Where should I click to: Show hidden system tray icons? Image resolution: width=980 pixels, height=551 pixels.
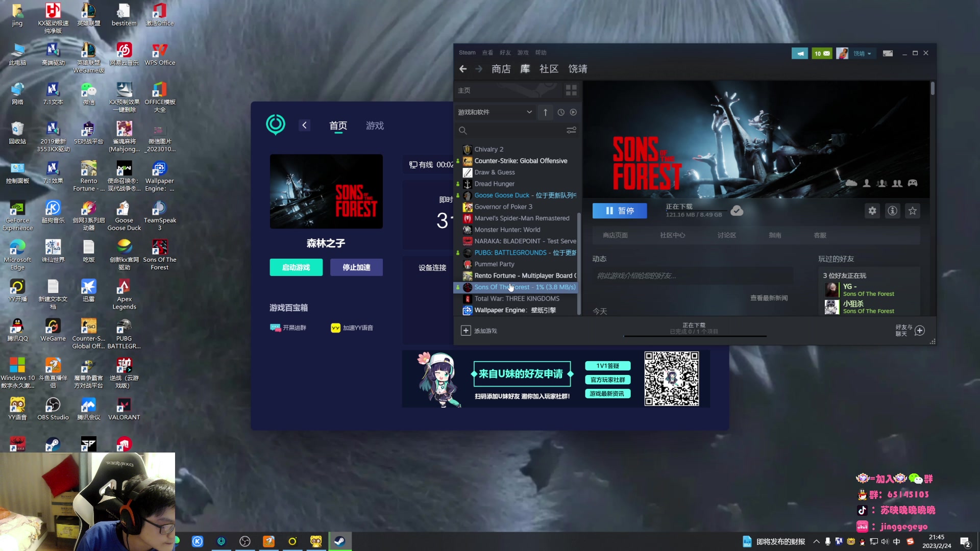click(816, 542)
